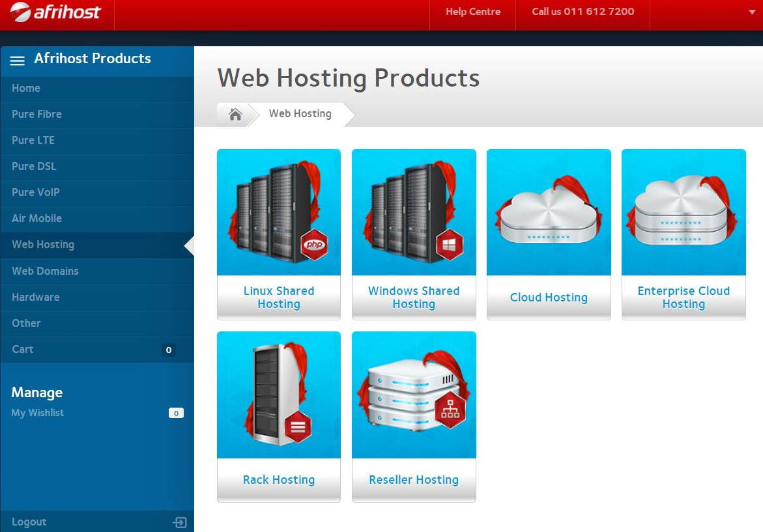Viewport: 763px width, 532px height.
Task: Open the Windows Shared Hosting server image
Action: [414, 212]
